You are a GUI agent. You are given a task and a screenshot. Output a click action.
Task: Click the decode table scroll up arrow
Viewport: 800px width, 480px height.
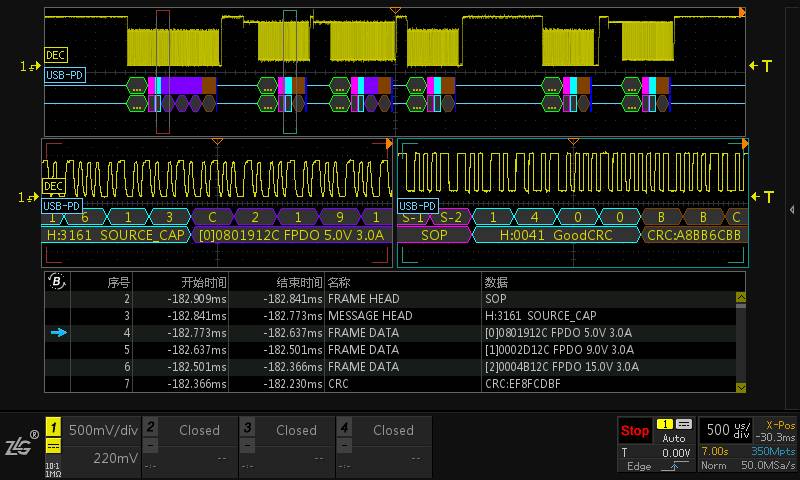[x=741, y=297]
